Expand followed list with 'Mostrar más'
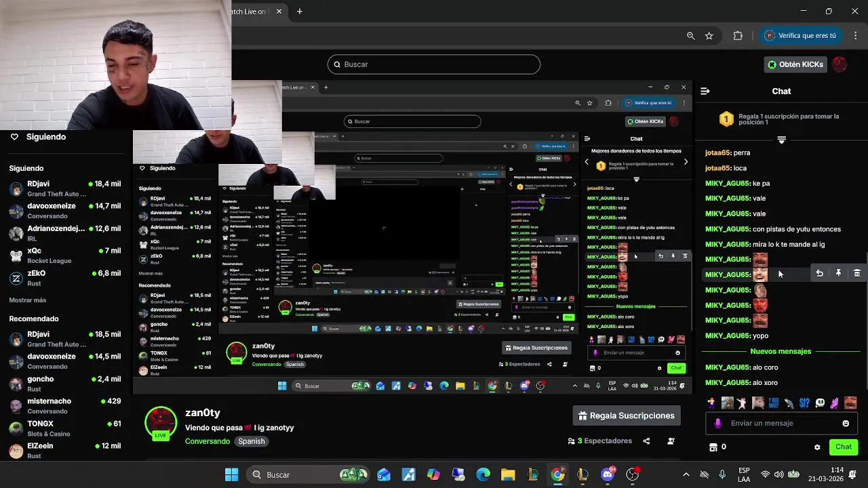This screenshot has width=868, height=488. point(28,300)
